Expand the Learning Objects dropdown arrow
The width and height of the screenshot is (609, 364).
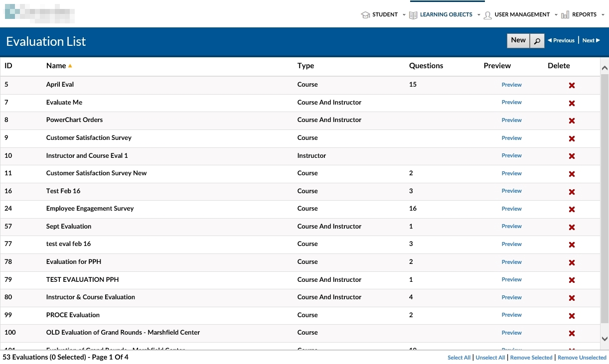(478, 15)
